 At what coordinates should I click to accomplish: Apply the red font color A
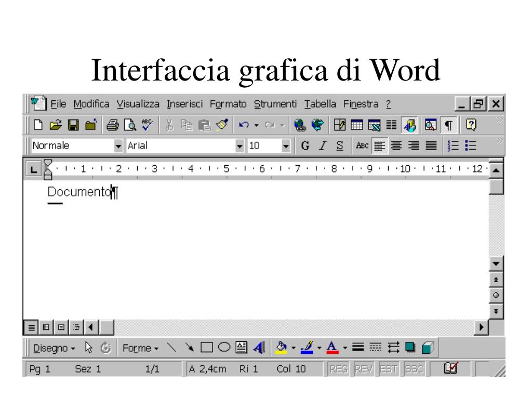click(332, 348)
